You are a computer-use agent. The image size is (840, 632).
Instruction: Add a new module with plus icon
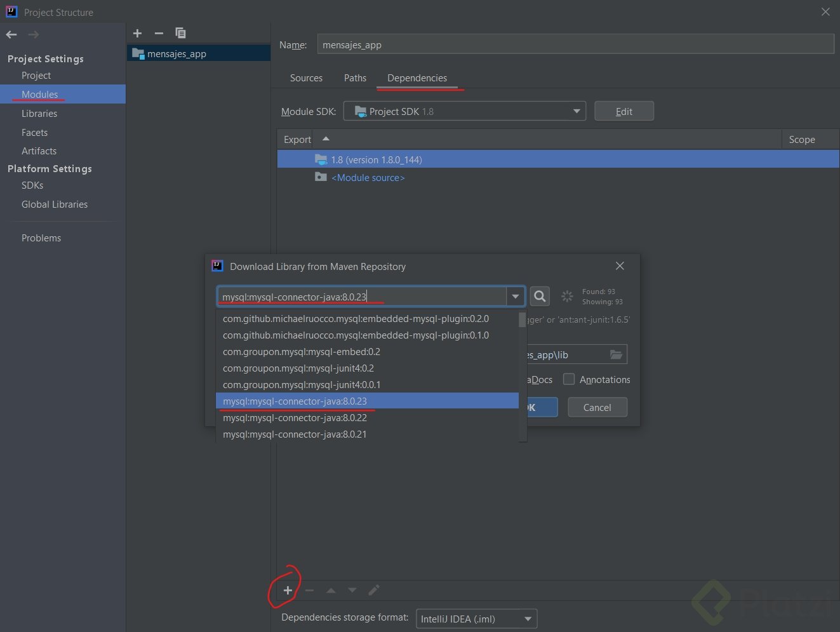coord(138,33)
